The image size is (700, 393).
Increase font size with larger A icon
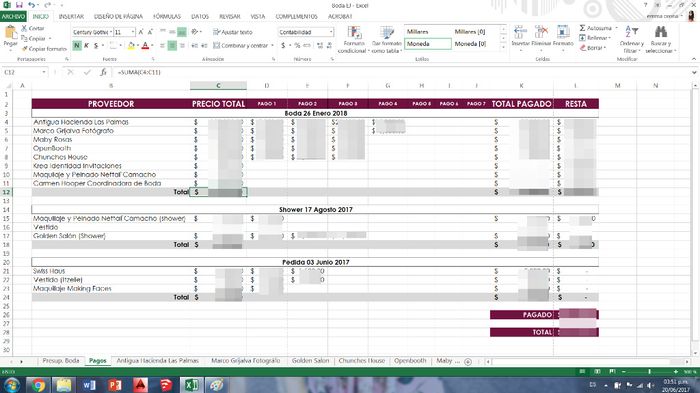coord(141,32)
